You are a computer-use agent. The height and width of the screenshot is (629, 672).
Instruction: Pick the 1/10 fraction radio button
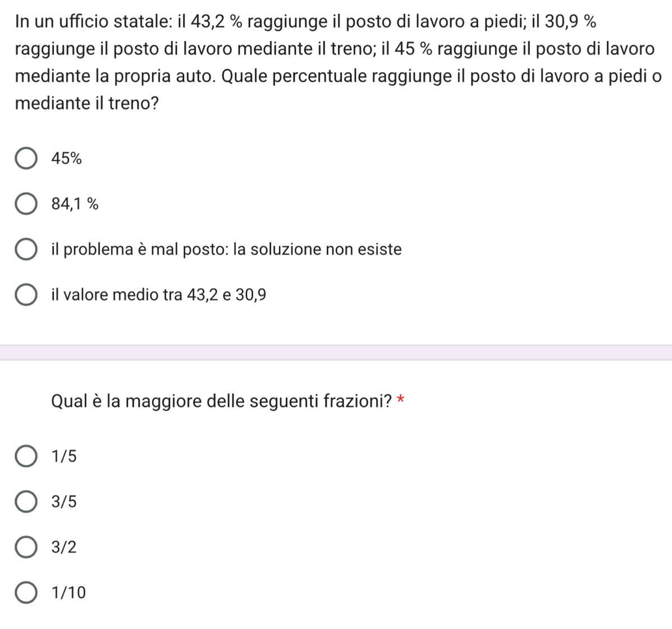26,592
